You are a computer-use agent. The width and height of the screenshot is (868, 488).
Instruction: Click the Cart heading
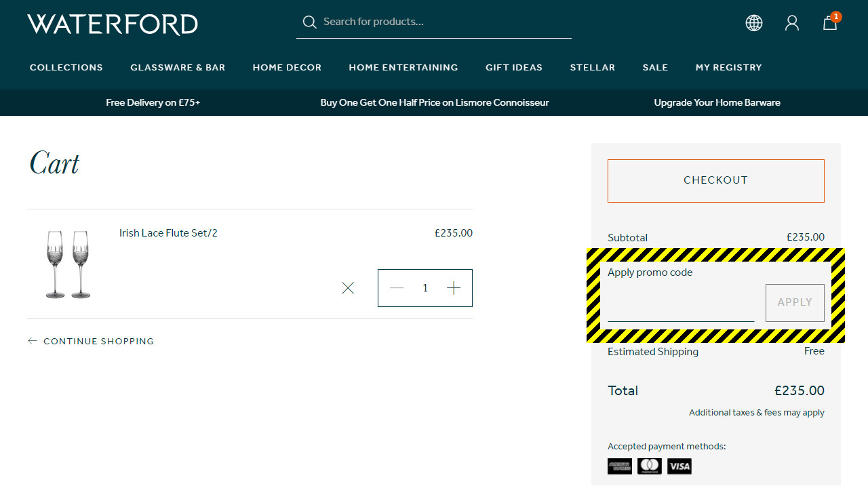pyautogui.click(x=54, y=163)
